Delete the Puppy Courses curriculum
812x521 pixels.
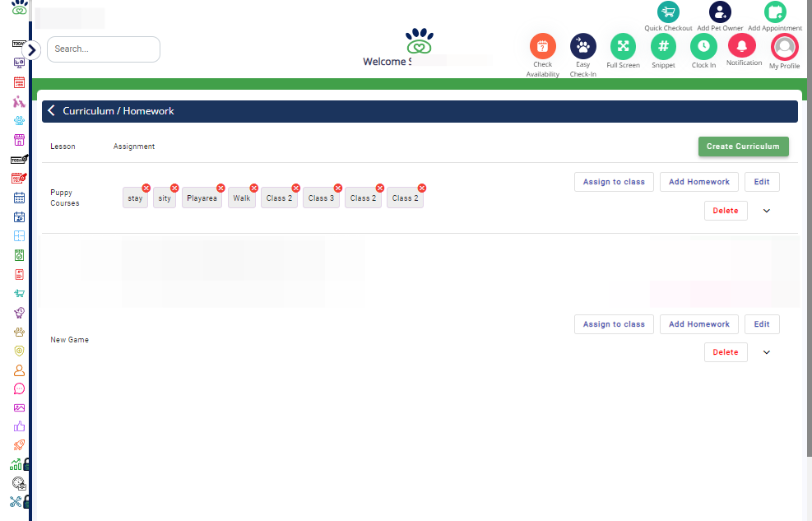[x=726, y=211]
